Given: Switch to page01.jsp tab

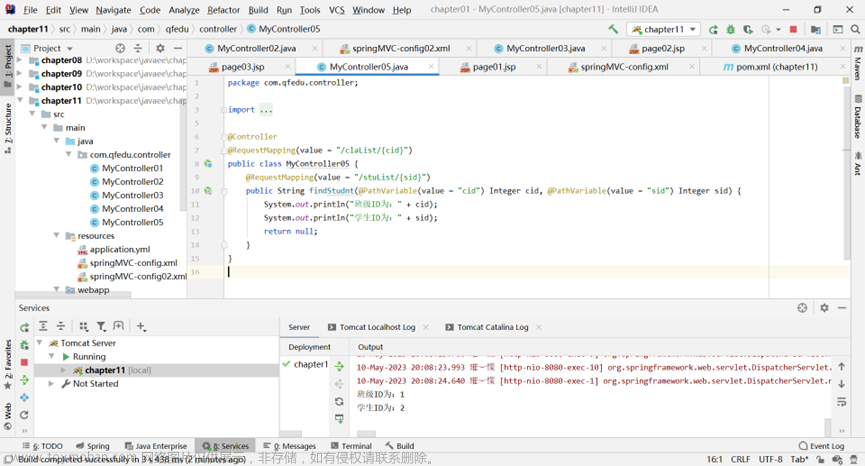Looking at the screenshot, I should pos(494,67).
